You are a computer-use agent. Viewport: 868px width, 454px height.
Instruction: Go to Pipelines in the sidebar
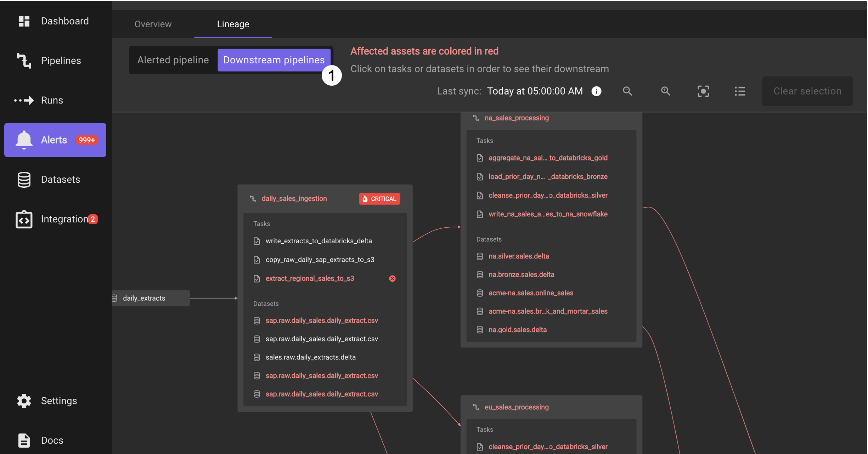click(61, 61)
